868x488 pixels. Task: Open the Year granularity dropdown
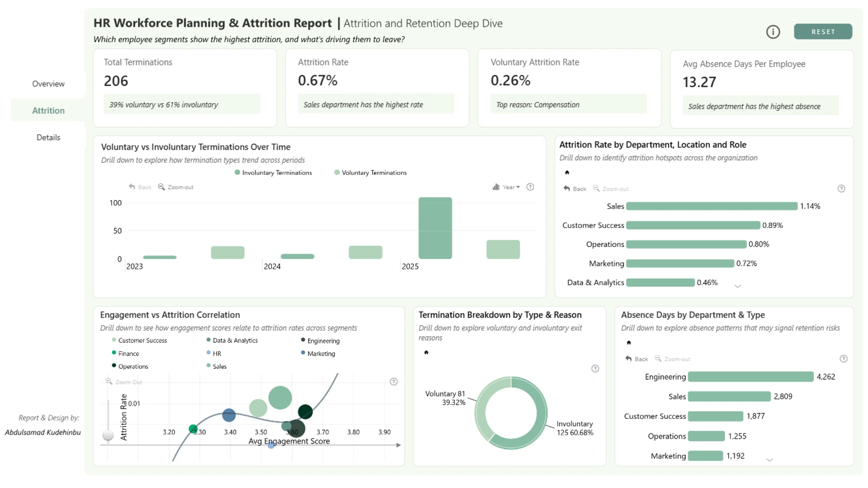[506, 187]
